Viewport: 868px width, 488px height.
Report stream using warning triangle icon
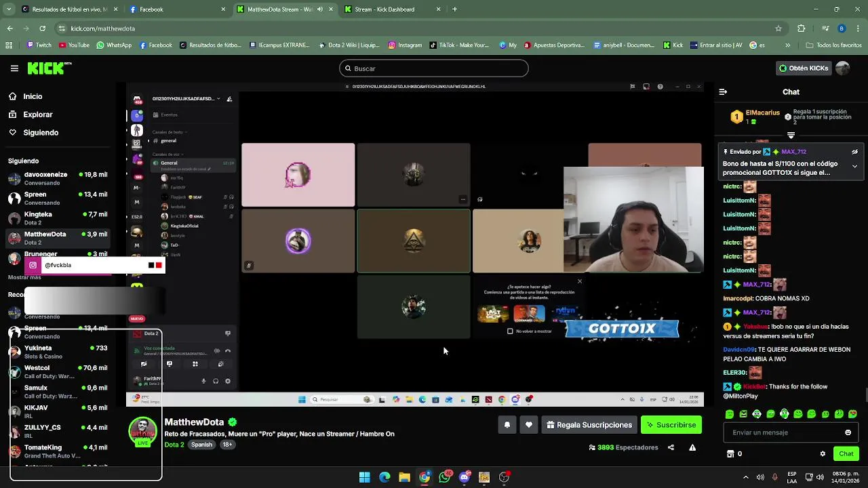tap(692, 447)
